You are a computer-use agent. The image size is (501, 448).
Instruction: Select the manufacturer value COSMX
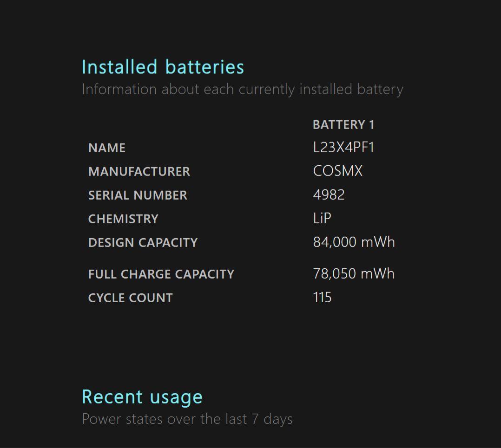coord(337,171)
